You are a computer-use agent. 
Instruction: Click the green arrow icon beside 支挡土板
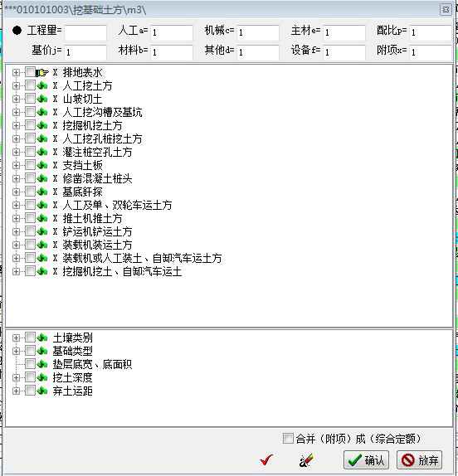[x=42, y=165]
